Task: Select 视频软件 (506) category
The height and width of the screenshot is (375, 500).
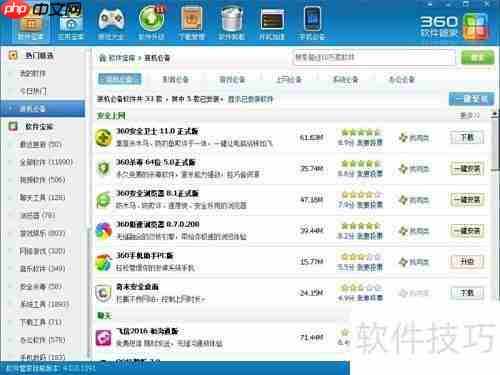Action: [42, 180]
